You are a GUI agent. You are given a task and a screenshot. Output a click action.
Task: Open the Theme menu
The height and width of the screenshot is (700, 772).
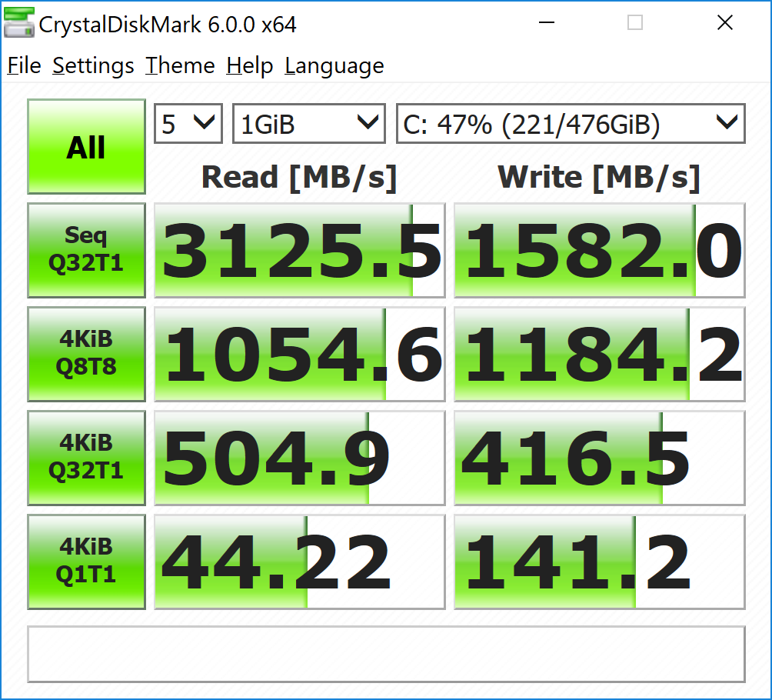tap(180, 65)
